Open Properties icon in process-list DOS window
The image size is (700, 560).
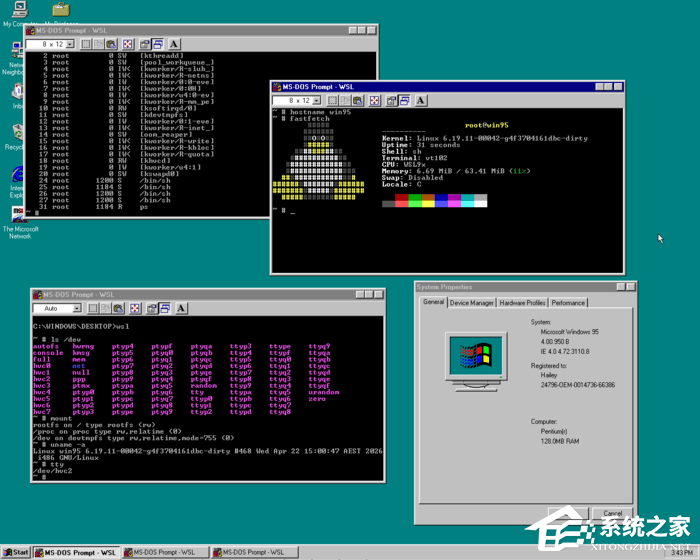(145, 44)
